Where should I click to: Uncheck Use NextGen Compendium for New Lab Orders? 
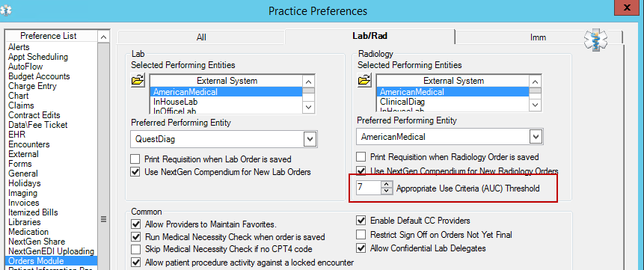135,172
